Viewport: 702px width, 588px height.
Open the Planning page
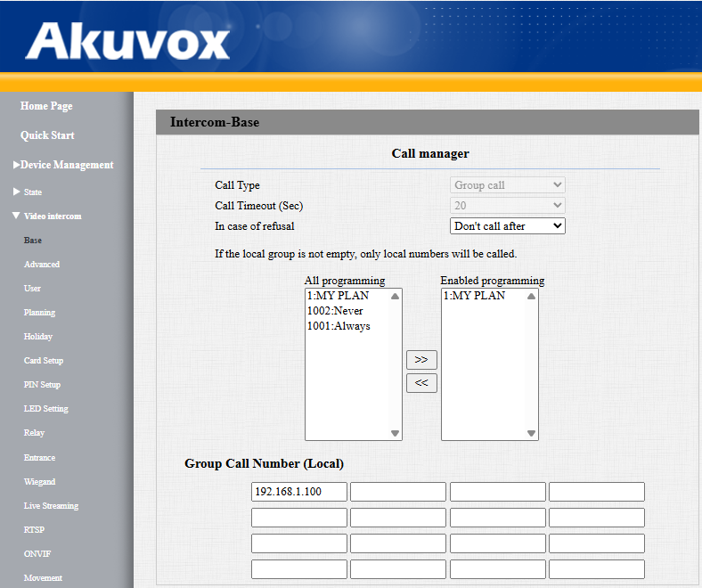(39, 313)
